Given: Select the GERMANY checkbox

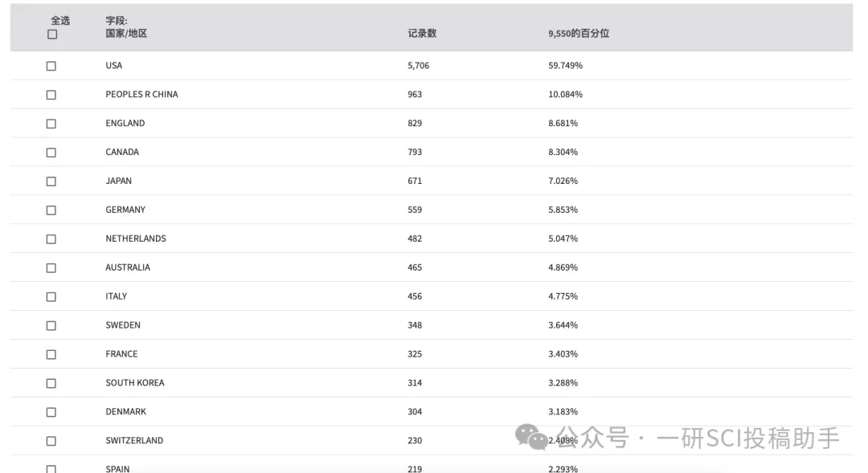Looking at the screenshot, I should 51,210.
